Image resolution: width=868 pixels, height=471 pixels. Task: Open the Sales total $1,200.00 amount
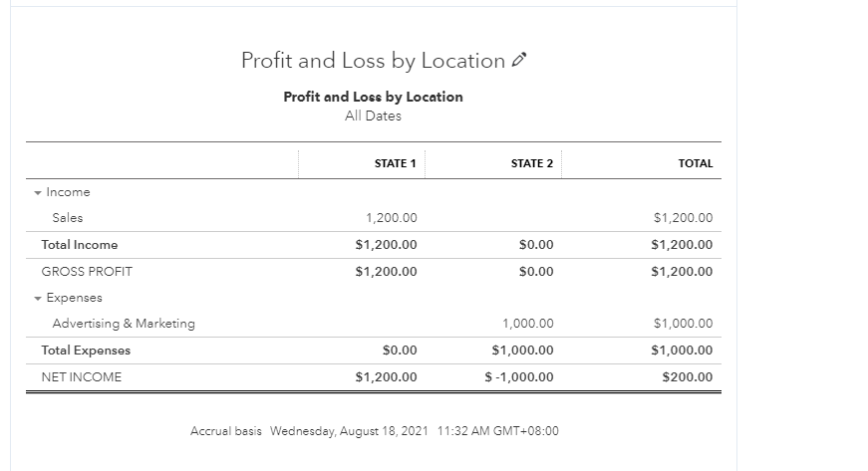click(683, 218)
